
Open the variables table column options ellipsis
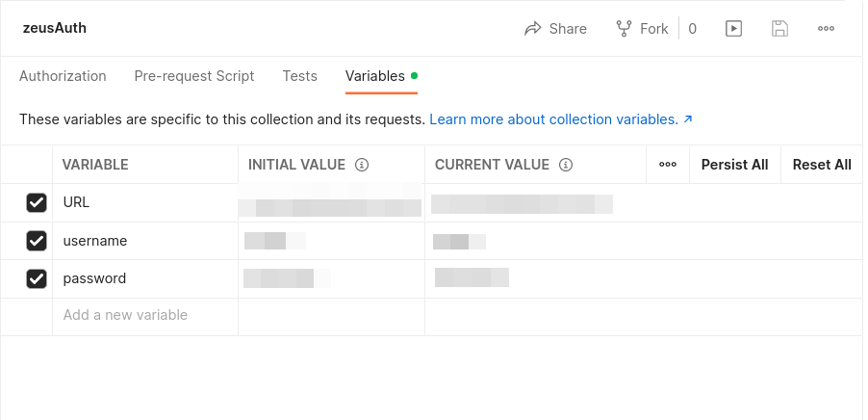point(668,165)
